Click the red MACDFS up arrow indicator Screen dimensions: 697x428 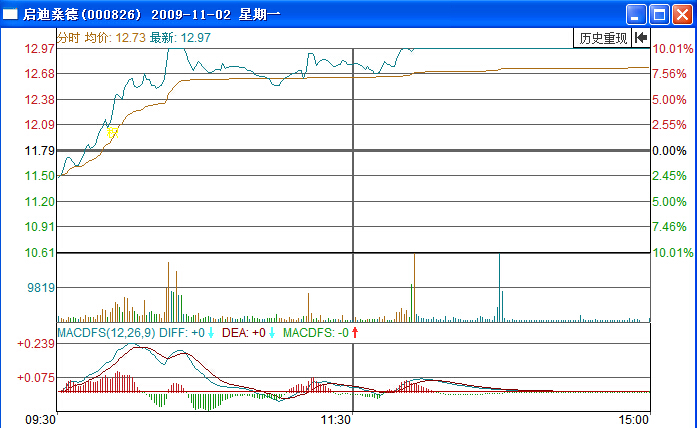354,332
